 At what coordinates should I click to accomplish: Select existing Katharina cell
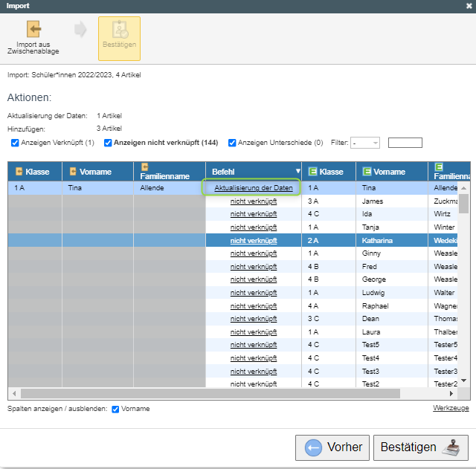point(392,241)
